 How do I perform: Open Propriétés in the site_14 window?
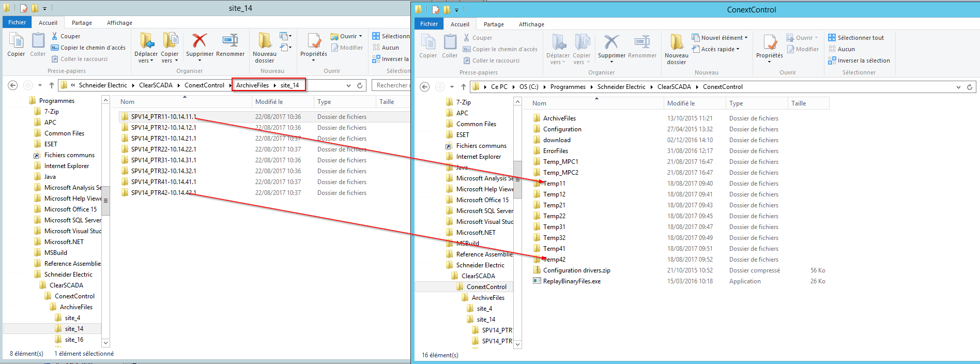[313, 45]
